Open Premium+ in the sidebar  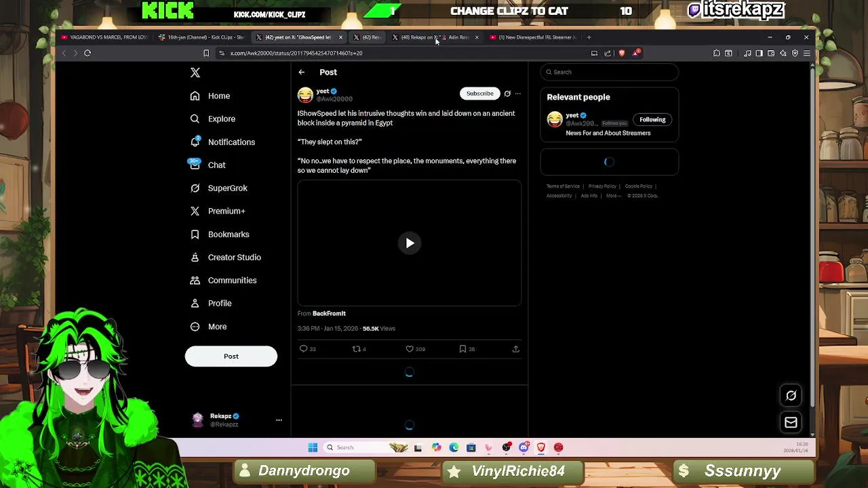point(217,211)
